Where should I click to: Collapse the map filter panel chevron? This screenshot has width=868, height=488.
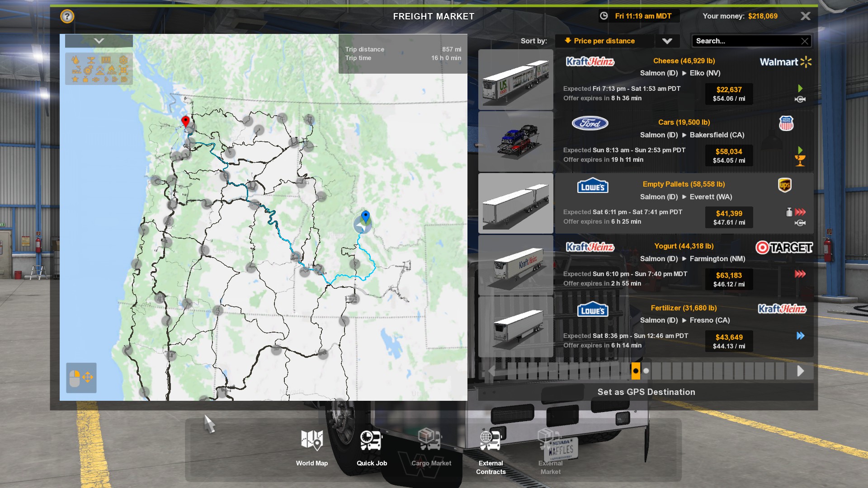point(99,41)
